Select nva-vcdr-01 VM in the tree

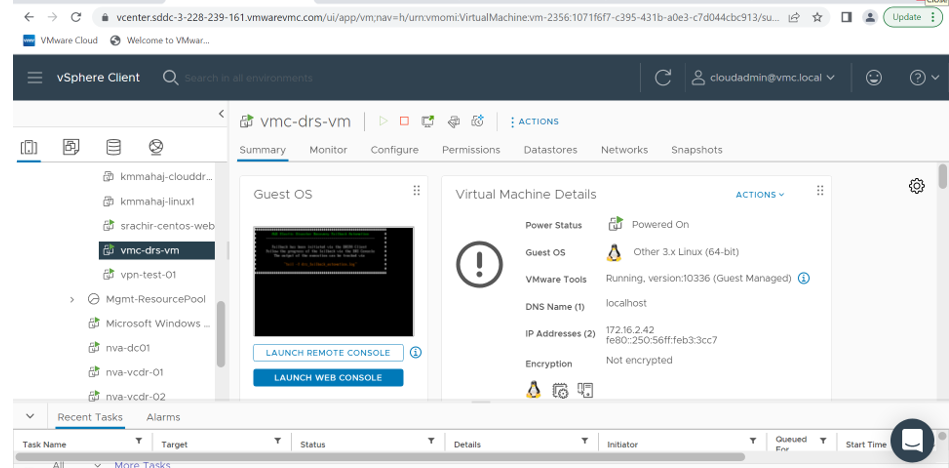coord(126,372)
